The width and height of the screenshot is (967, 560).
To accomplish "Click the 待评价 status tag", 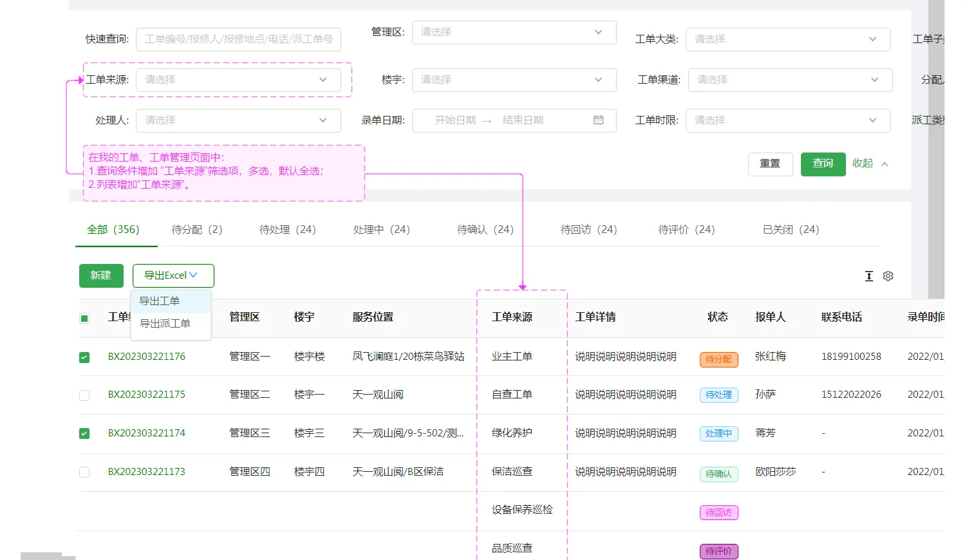I will [718, 552].
